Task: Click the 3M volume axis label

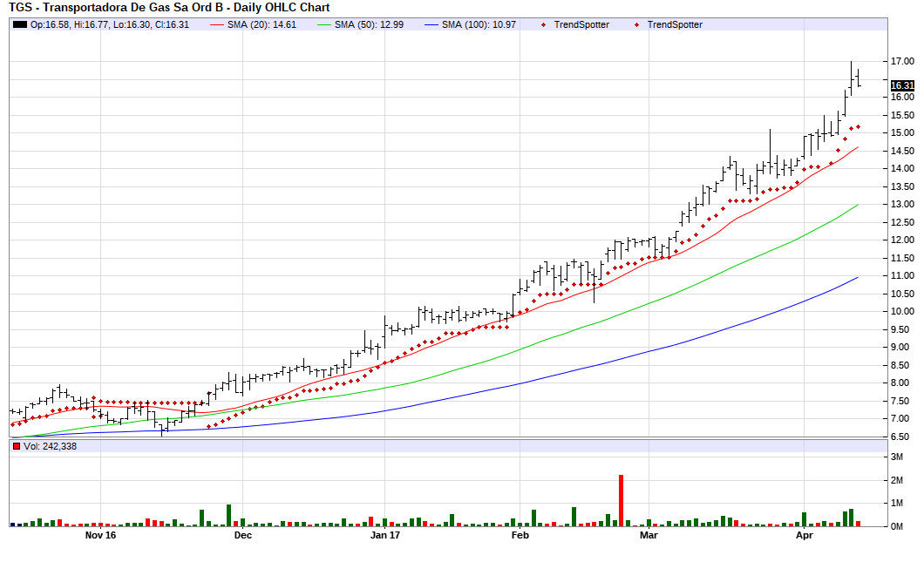Action: pos(896,457)
